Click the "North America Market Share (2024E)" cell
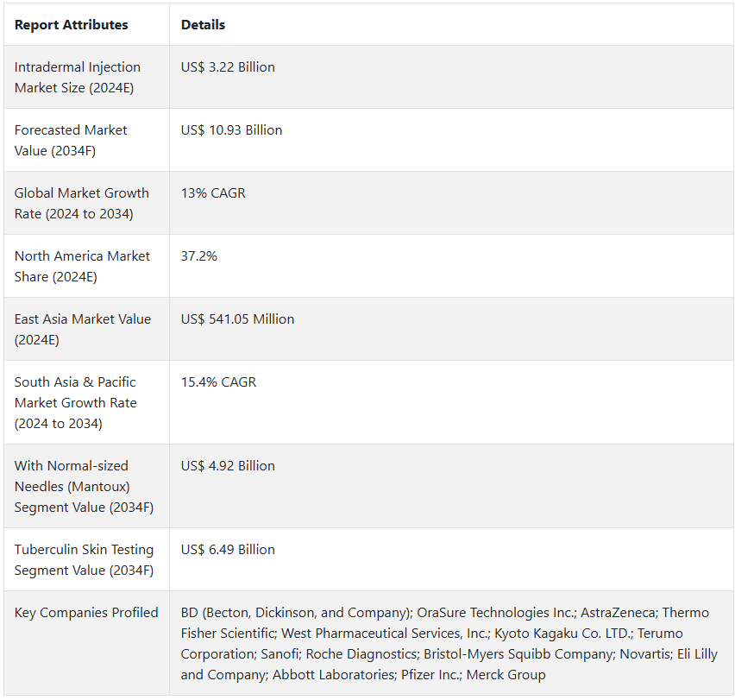 [82, 267]
